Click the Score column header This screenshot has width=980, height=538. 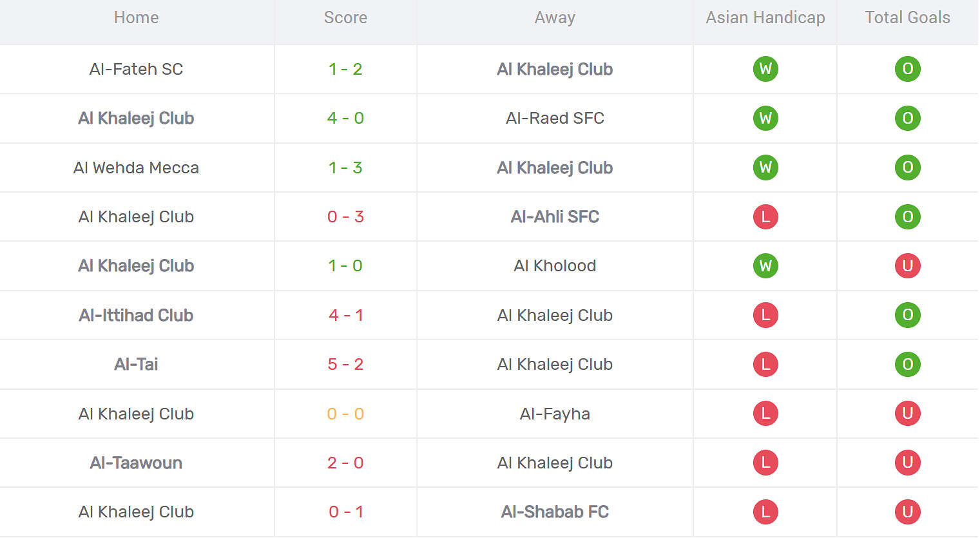pyautogui.click(x=345, y=18)
